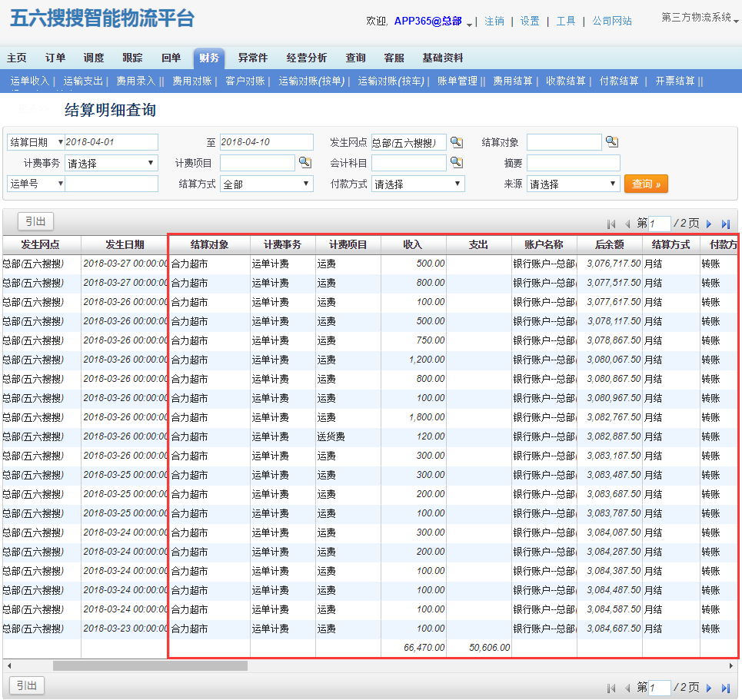
Task: Open 开票结算 submenu item
Action: 675,81
